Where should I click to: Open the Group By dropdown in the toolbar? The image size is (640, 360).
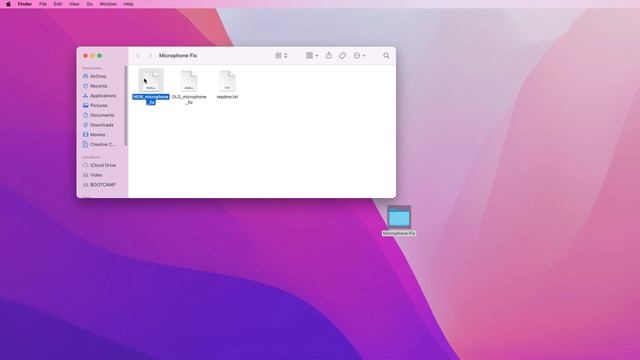pyautogui.click(x=312, y=56)
